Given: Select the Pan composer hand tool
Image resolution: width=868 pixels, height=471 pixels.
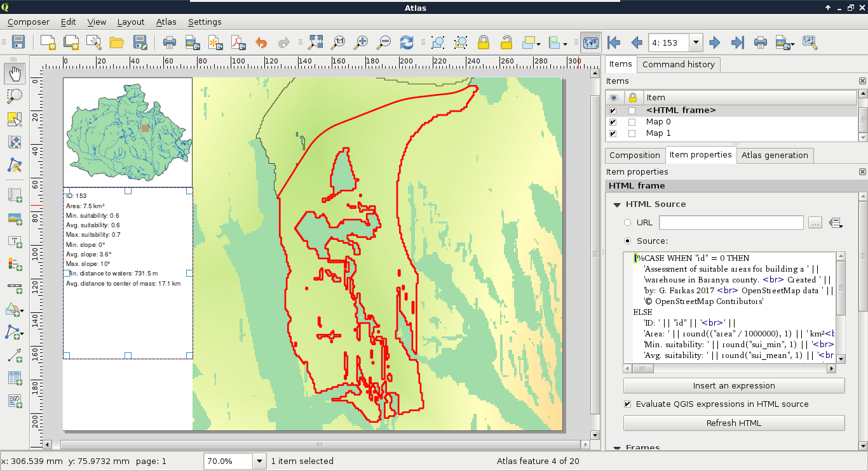Looking at the screenshot, I should pyautogui.click(x=14, y=74).
